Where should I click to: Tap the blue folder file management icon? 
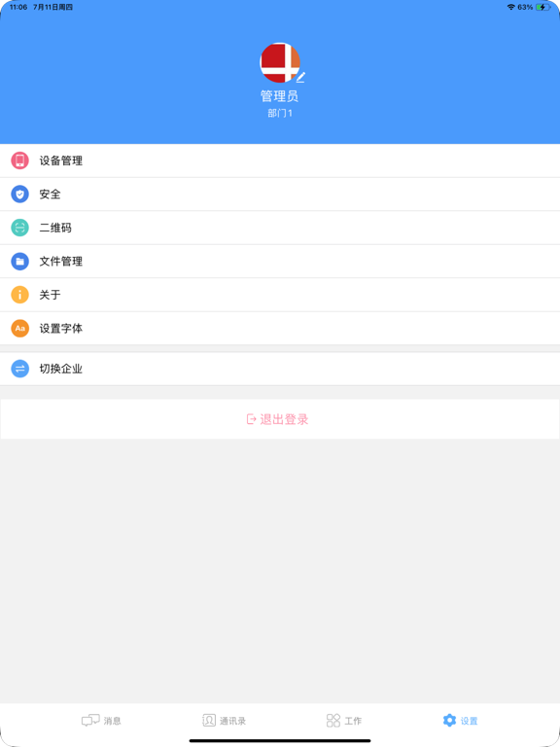click(x=20, y=261)
